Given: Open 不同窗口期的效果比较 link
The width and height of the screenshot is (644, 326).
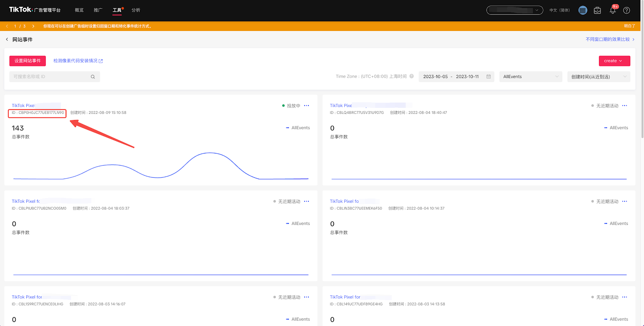Looking at the screenshot, I should pos(610,39).
